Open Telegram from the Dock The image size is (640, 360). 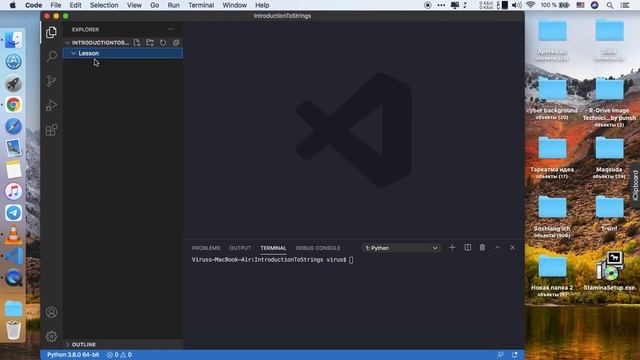(13, 213)
